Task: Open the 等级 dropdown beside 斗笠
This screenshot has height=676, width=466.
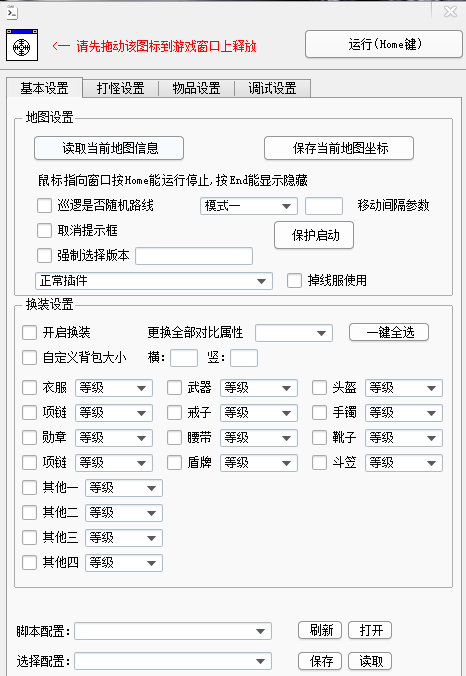Action: (403, 463)
